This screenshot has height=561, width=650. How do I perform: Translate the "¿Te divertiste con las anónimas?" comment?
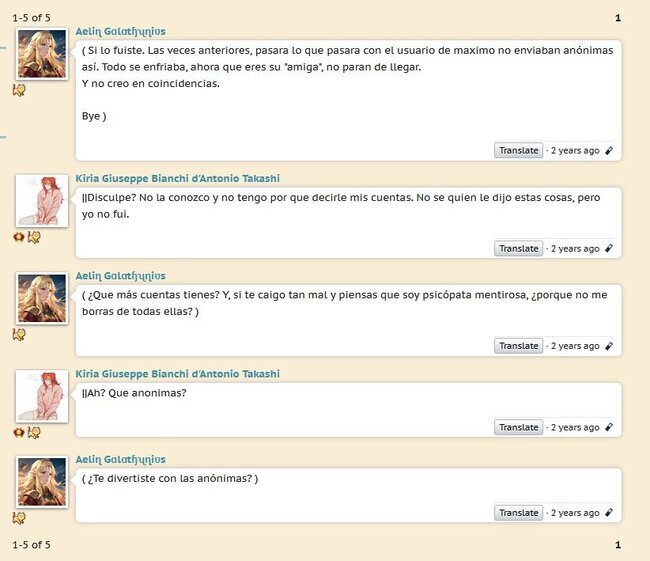pos(518,512)
